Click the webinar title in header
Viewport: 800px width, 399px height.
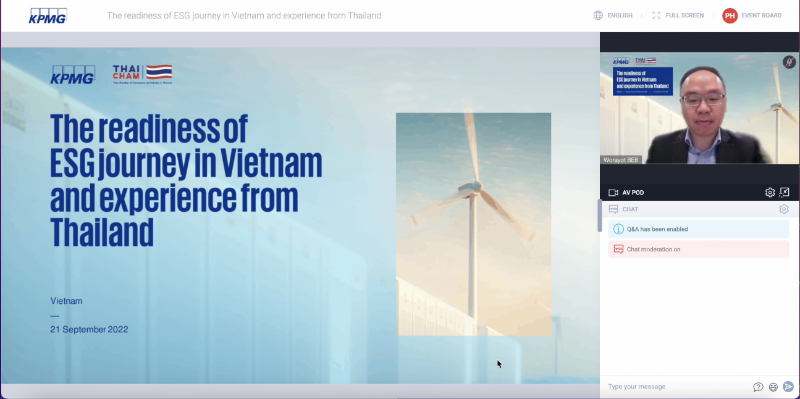click(244, 15)
